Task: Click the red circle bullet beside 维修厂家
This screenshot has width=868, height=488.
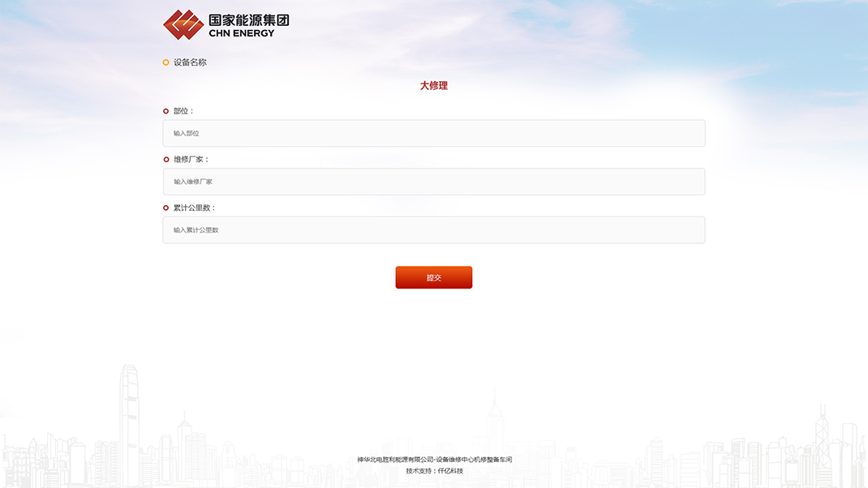Action: click(x=166, y=160)
